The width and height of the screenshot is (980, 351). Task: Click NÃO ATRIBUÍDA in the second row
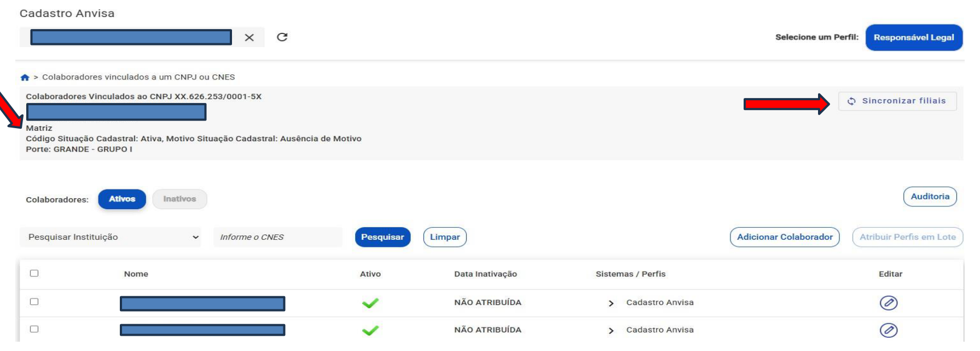(488, 330)
